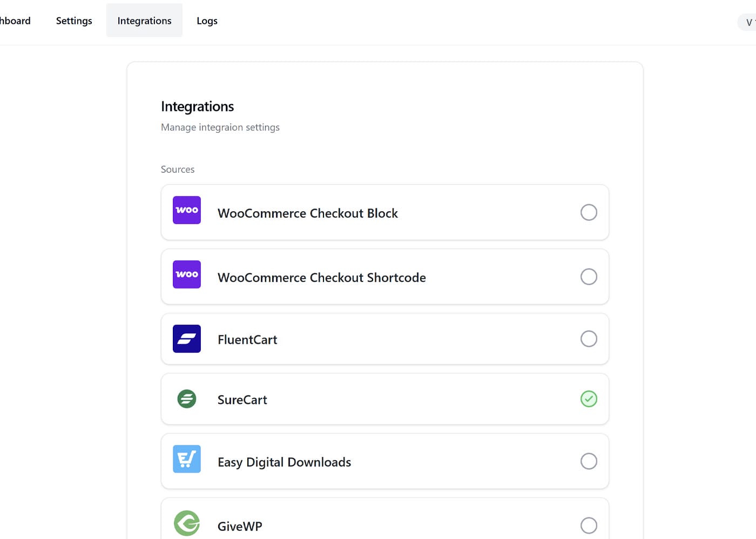This screenshot has width=756, height=539.
Task: Click the Easy Digital Downloads label
Action: (285, 462)
